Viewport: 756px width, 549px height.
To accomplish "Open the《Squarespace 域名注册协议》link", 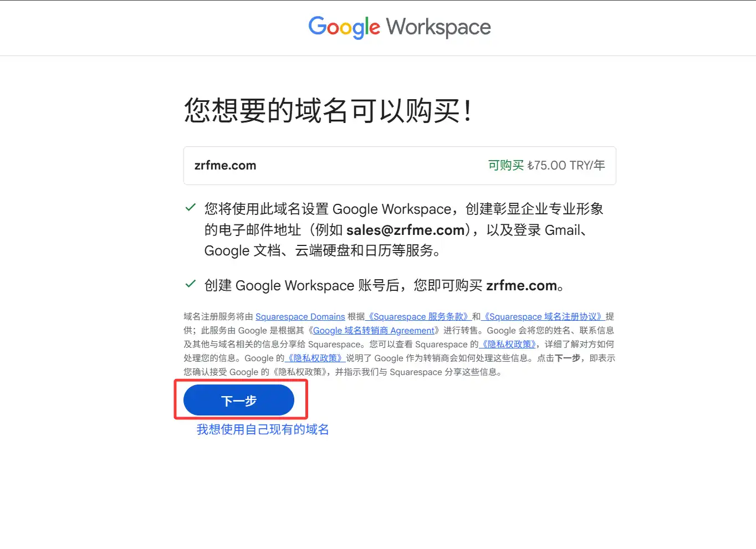I will click(x=543, y=316).
